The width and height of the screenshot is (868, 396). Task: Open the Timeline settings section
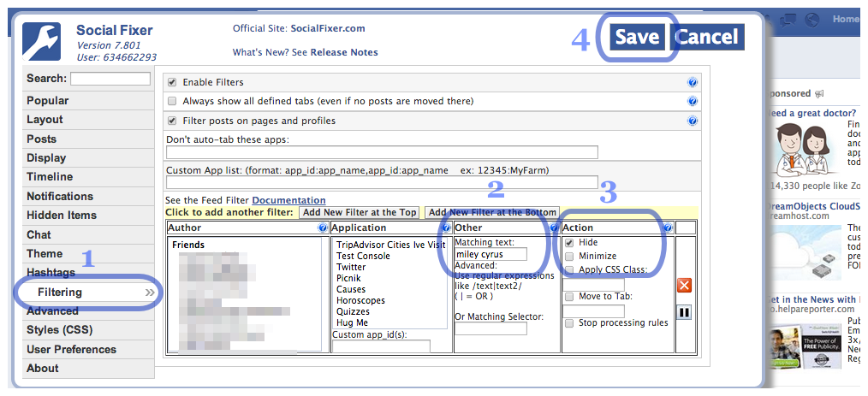[88, 177]
